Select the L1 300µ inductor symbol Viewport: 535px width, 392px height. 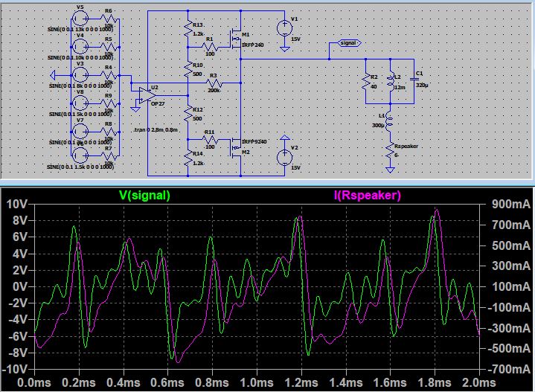[x=390, y=122]
